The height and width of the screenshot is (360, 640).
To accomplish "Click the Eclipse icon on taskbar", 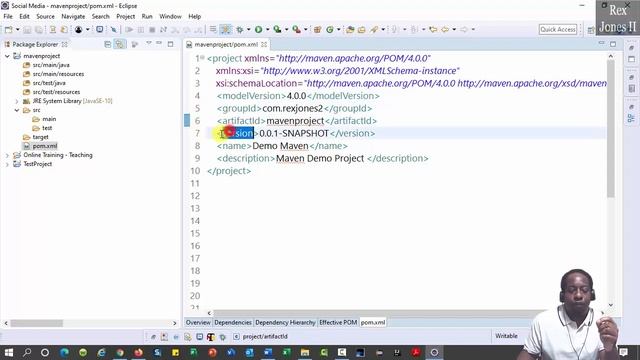I will pos(434,352).
